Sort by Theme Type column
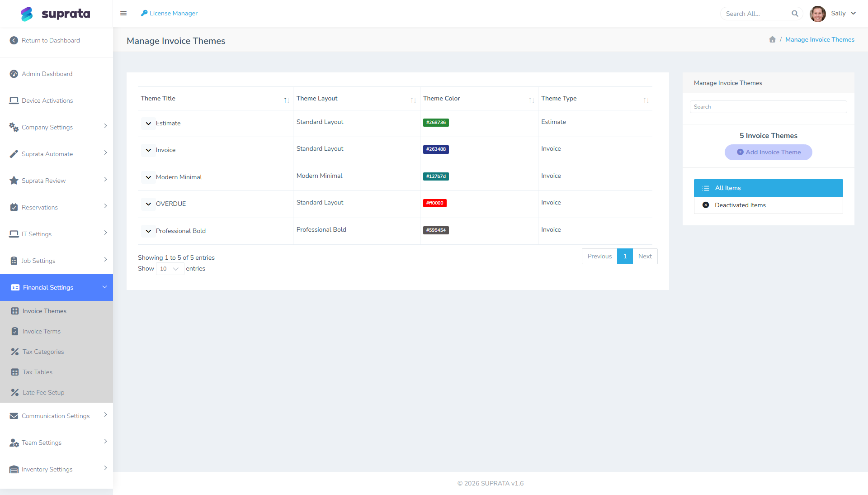 pyautogui.click(x=595, y=99)
